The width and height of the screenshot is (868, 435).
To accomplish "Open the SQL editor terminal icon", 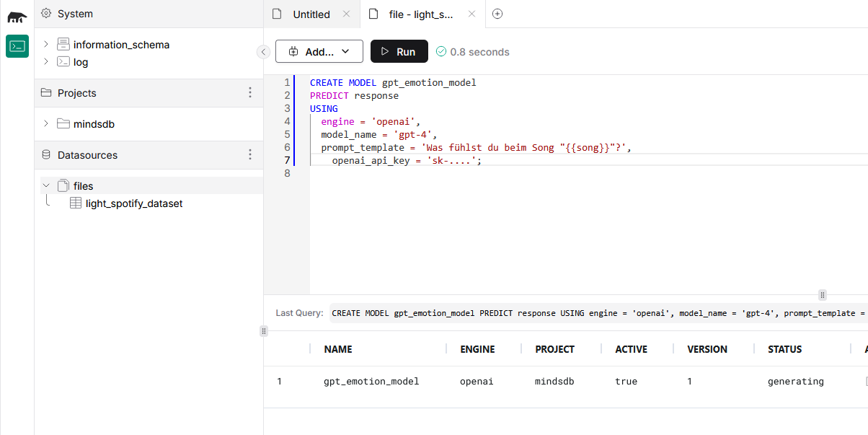I will pos(17,46).
